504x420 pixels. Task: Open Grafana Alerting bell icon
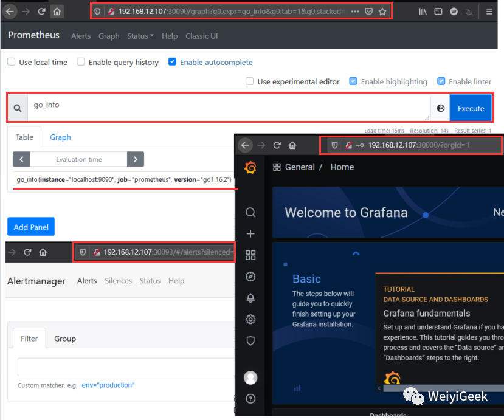pos(250,298)
